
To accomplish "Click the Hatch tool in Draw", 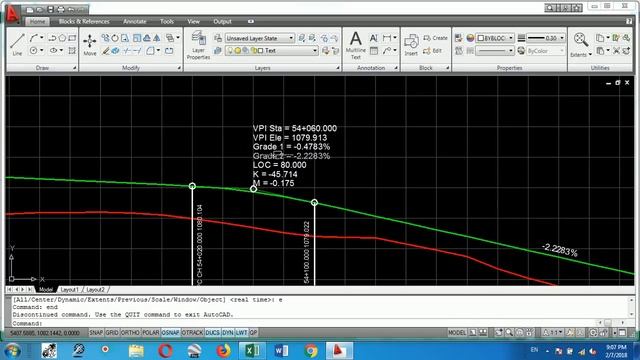I will [x=72, y=51].
